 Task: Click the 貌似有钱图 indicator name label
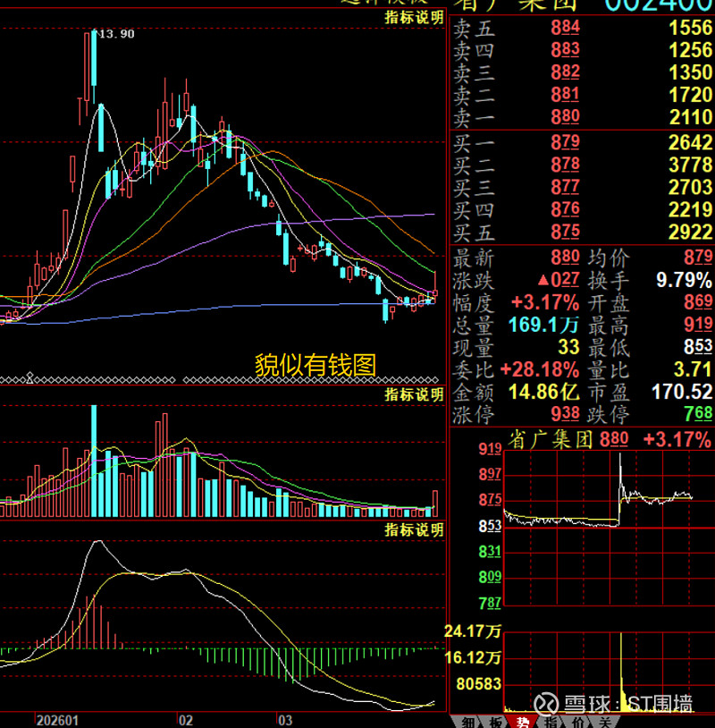315,365
